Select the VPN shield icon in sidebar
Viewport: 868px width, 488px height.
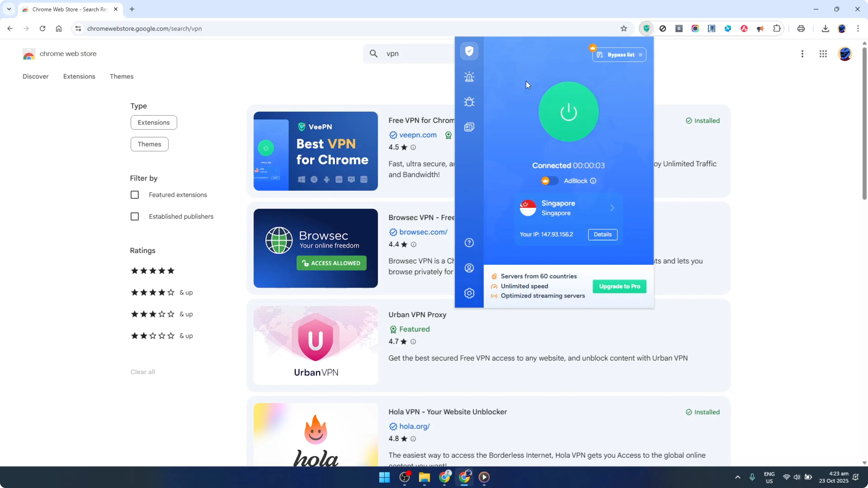tap(469, 51)
